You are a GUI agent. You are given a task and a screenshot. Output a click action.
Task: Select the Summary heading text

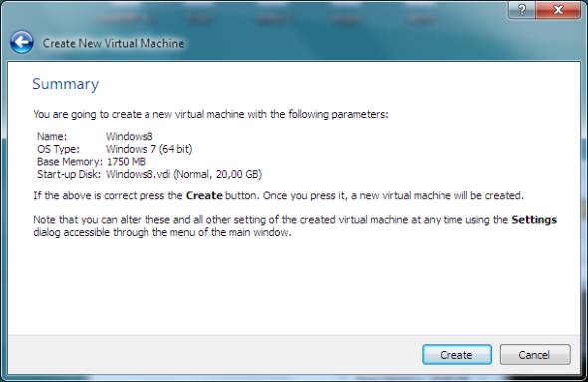(65, 84)
